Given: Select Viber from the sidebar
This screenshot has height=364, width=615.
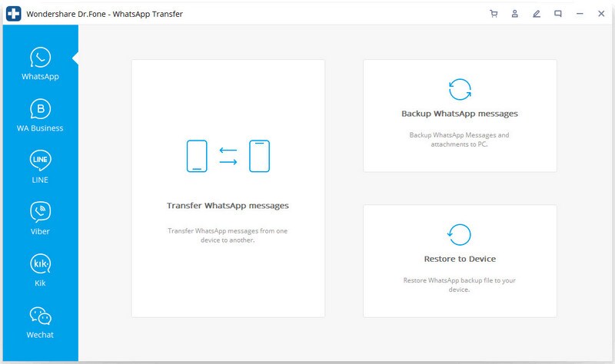Looking at the screenshot, I should pyautogui.click(x=40, y=219).
